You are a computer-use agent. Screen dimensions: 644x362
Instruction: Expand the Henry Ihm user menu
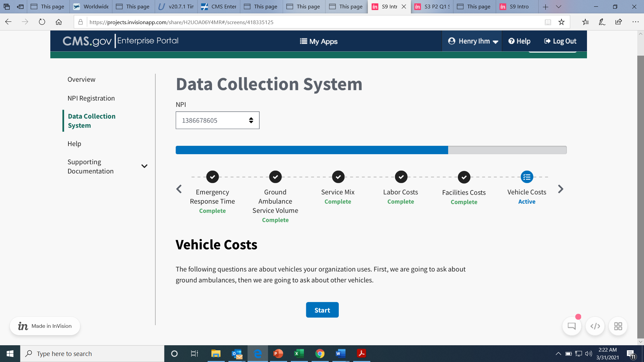[473, 41]
